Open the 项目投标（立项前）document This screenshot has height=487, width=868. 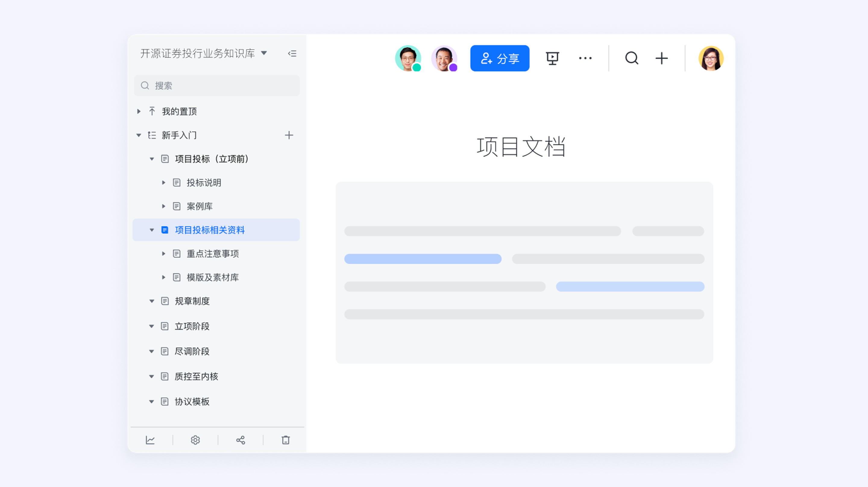click(x=212, y=159)
